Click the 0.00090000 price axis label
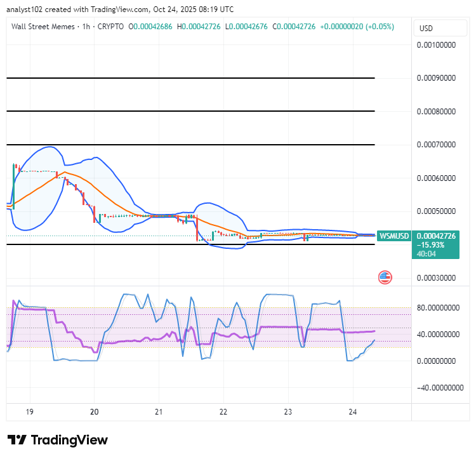 436,78
